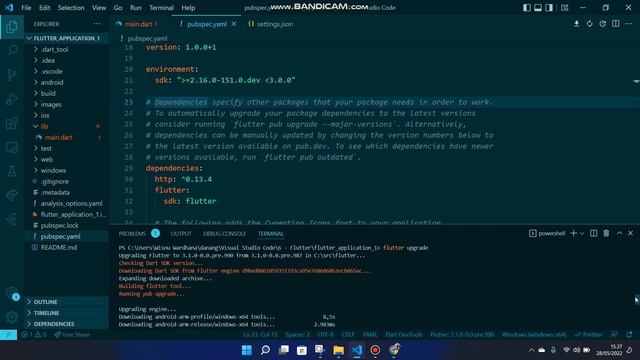
Task: Click Dart DevTools in status bar
Action: point(404,335)
